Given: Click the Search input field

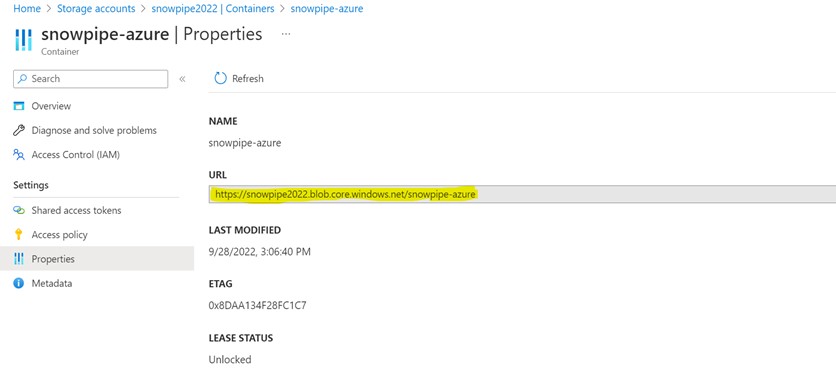Looking at the screenshot, I should (x=91, y=78).
